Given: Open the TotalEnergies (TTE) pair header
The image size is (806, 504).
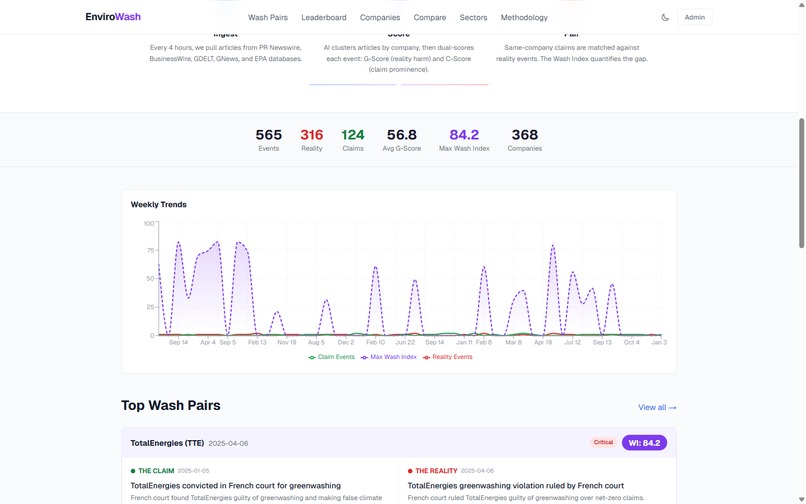Looking at the screenshot, I should pyautogui.click(x=399, y=443).
